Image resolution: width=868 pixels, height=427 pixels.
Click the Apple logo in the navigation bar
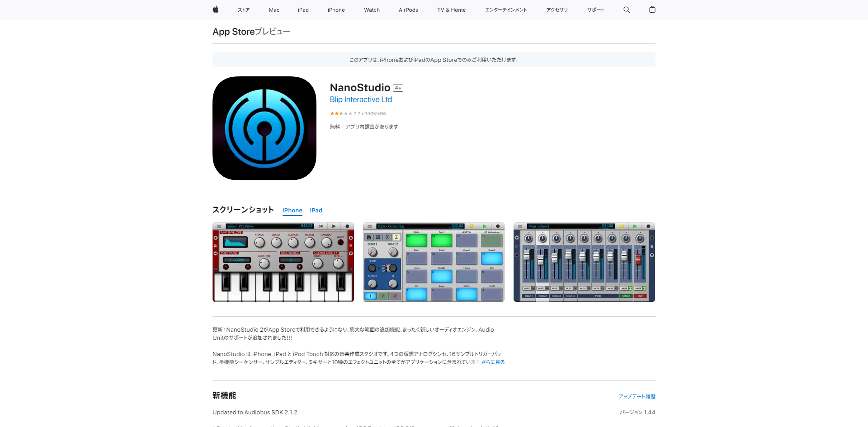(x=216, y=9)
